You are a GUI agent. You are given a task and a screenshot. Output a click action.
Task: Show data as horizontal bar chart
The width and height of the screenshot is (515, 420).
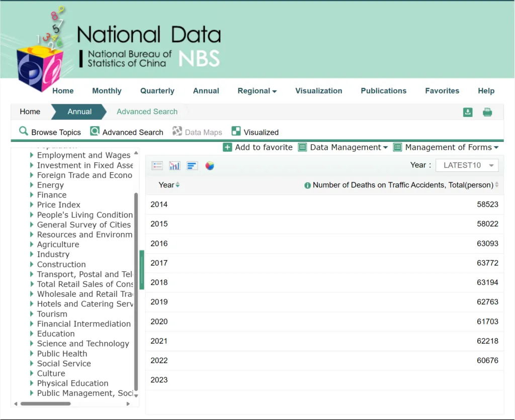pos(192,166)
